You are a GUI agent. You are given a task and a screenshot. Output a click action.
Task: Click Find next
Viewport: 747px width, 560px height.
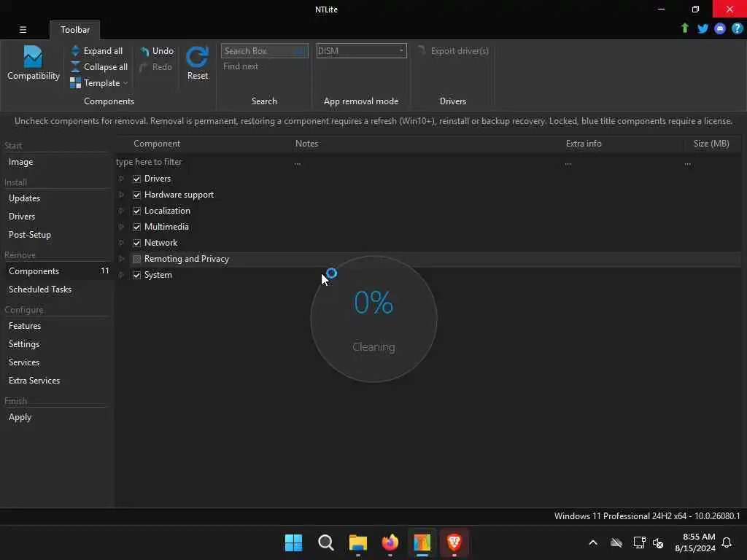point(241,66)
